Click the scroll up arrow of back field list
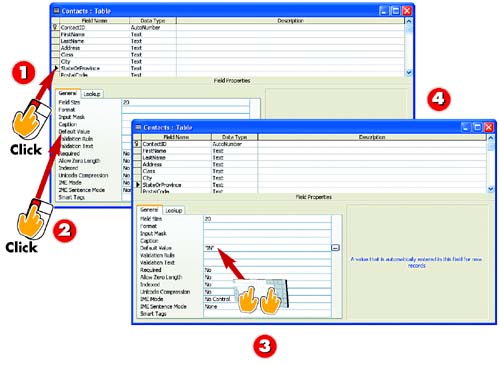This screenshot has height=365, width=500. coord(409,21)
